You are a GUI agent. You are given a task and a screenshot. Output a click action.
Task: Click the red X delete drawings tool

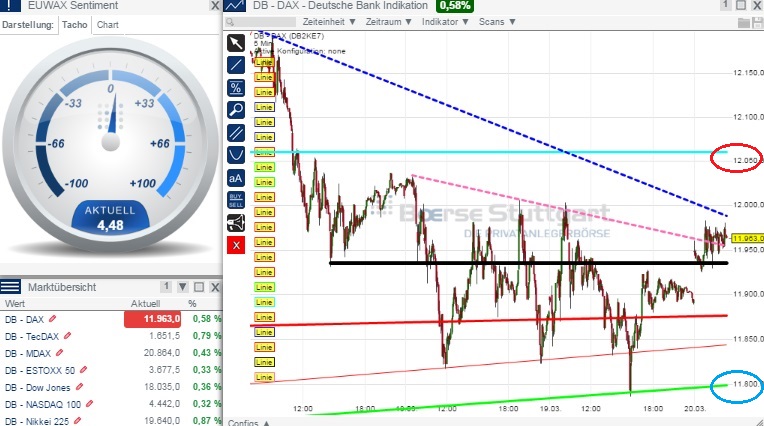click(x=236, y=245)
